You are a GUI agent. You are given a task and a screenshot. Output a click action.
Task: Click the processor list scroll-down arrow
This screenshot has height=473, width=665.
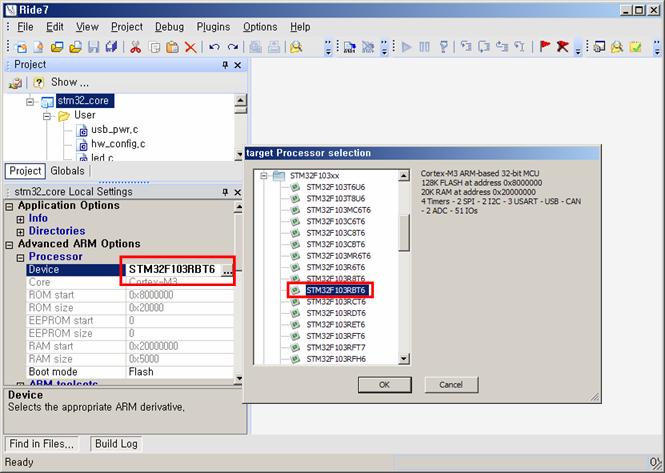[404, 359]
